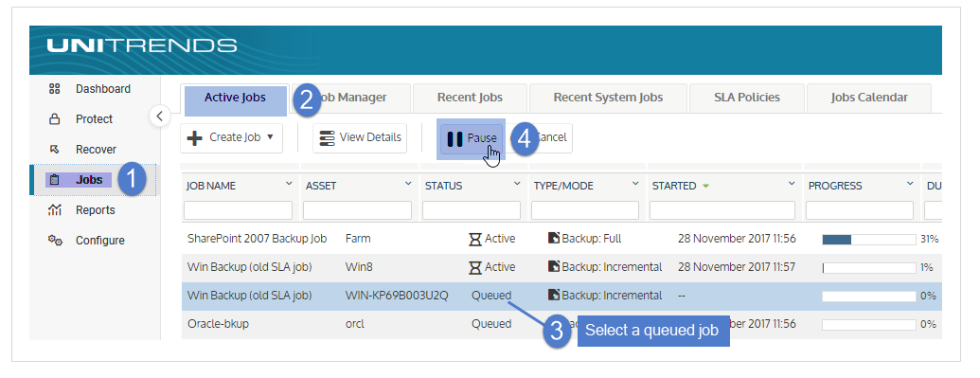Viewport: 980px width, 378px height.
Task: Open the Create Job dropdown
Action: point(232,137)
